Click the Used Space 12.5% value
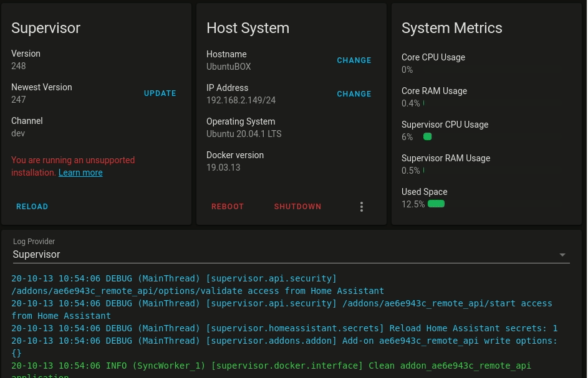 413,204
